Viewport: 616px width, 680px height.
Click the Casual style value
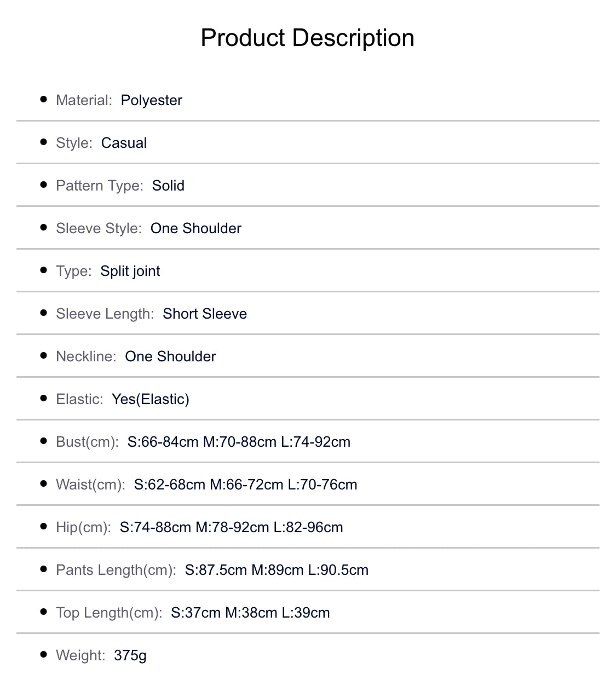124,143
